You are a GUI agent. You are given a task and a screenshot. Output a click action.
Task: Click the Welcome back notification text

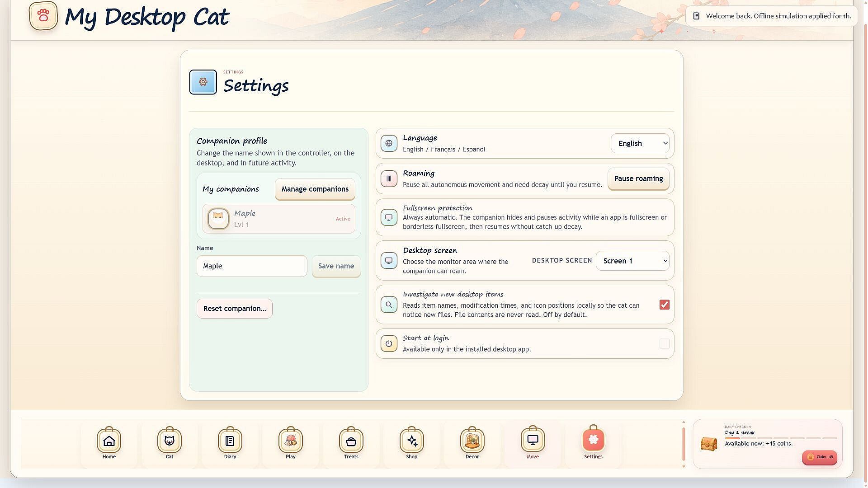[778, 16]
